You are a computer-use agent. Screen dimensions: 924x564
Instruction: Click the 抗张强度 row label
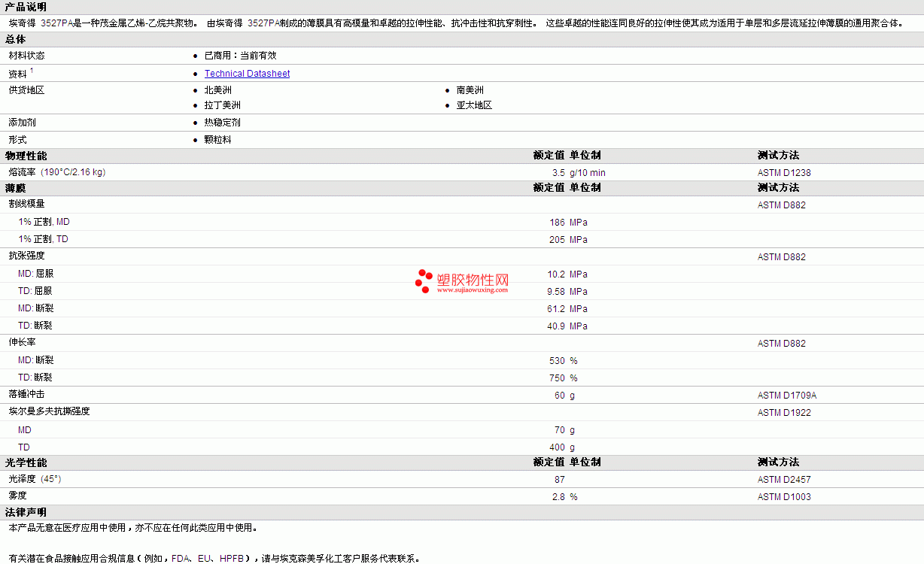point(26,256)
